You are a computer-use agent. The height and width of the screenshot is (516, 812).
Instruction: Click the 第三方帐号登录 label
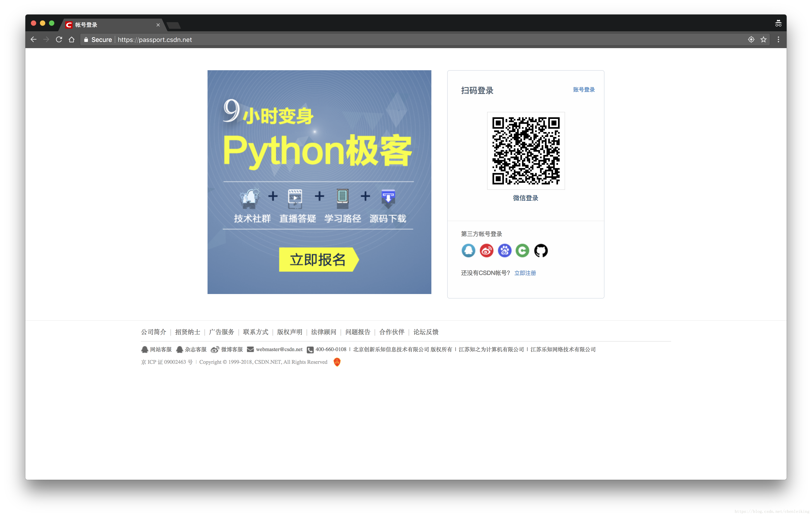(481, 234)
